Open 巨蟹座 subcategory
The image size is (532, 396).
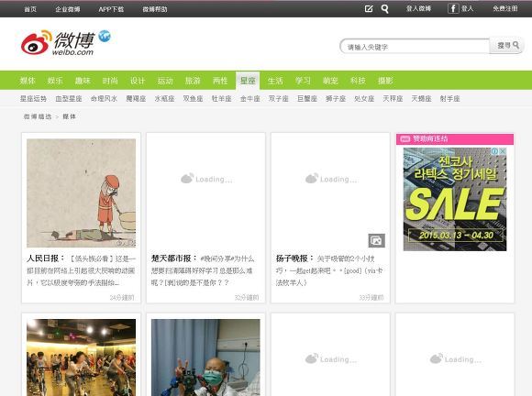(x=307, y=99)
